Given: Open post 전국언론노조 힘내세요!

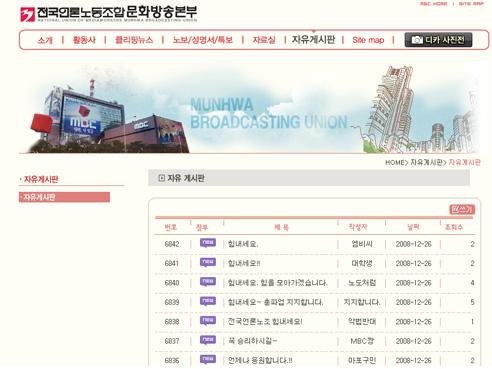Looking at the screenshot, I should (265, 322).
